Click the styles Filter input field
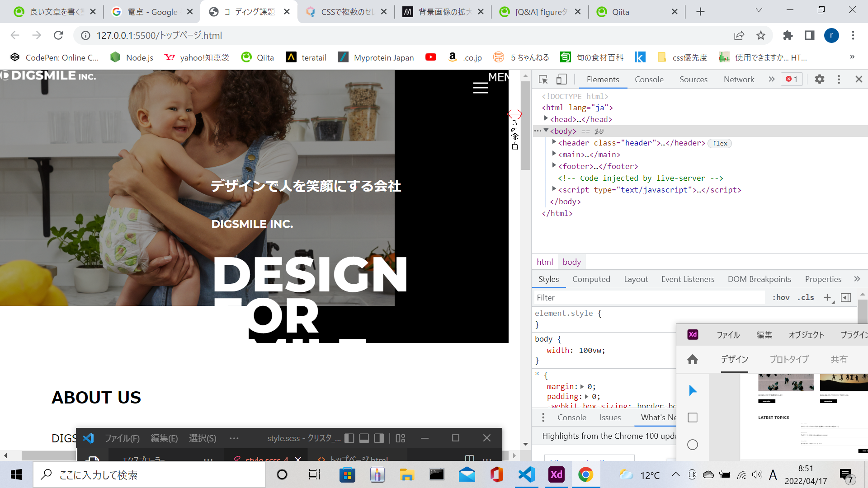 [x=649, y=297]
